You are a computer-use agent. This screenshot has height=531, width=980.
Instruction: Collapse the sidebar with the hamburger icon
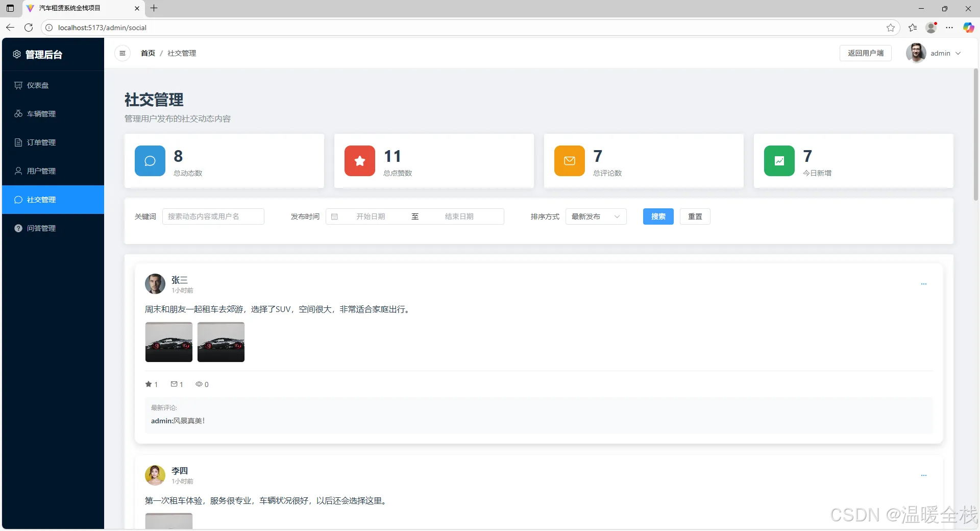click(x=122, y=53)
